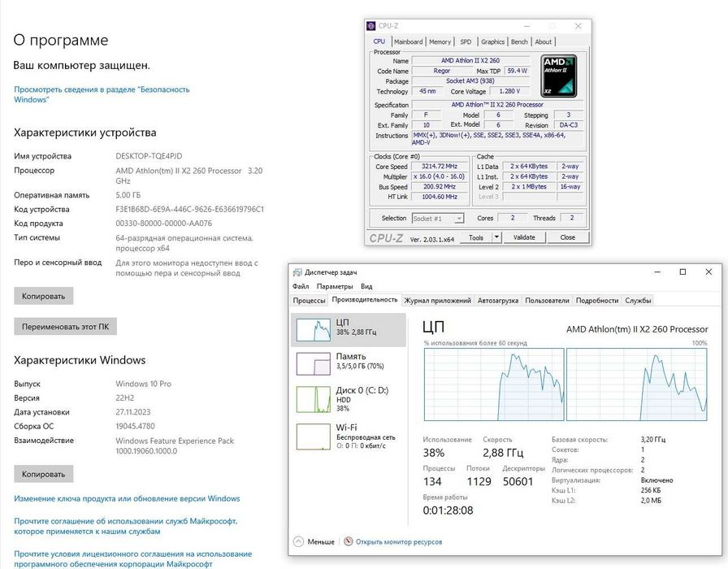Select the Wi-Fi thumbnail in Task Manager

[314, 437]
